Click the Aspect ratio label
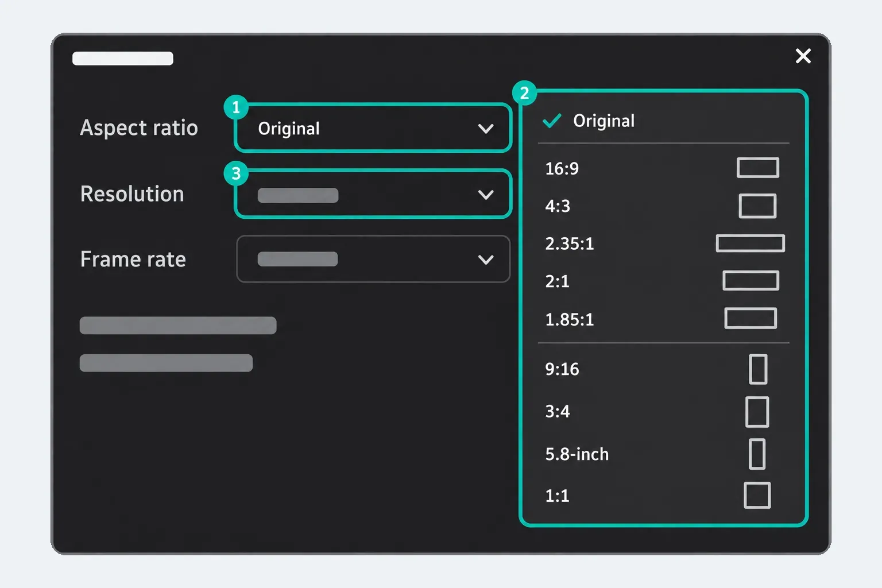The width and height of the screenshot is (882, 588). 139,127
